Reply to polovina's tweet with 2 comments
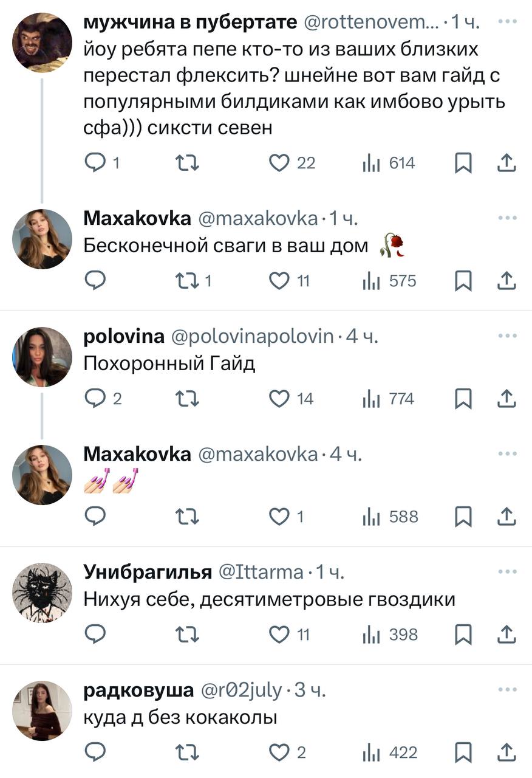Viewport: 532px width, 778px height. (x=95, y=399)
